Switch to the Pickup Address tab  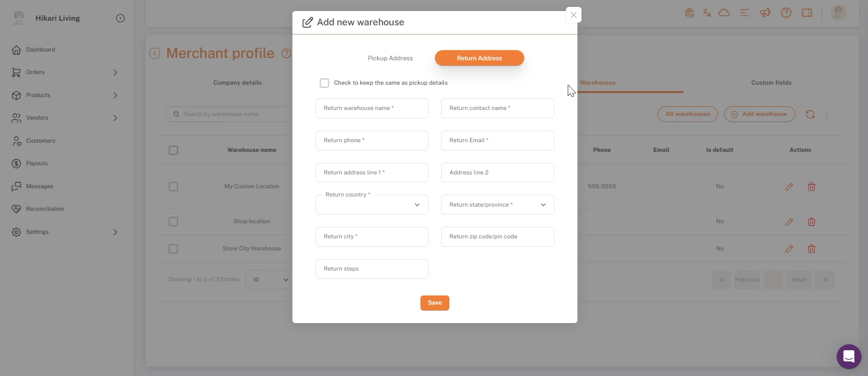pyautogui.click(x=390, y=58)
